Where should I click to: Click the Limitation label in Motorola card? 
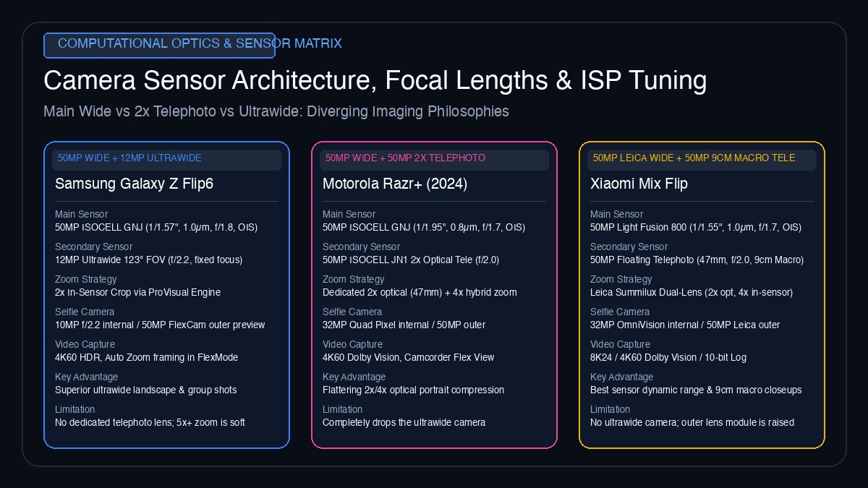tap(342, 409)
